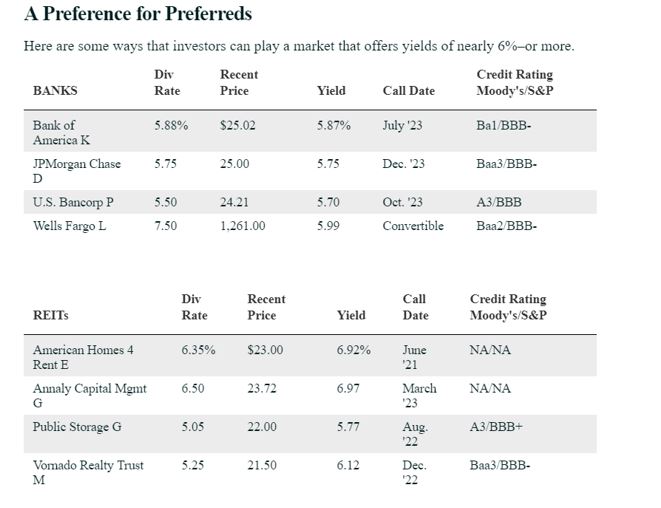
Task: Click the $23.00 recent price cell
Action: [265, 351]
